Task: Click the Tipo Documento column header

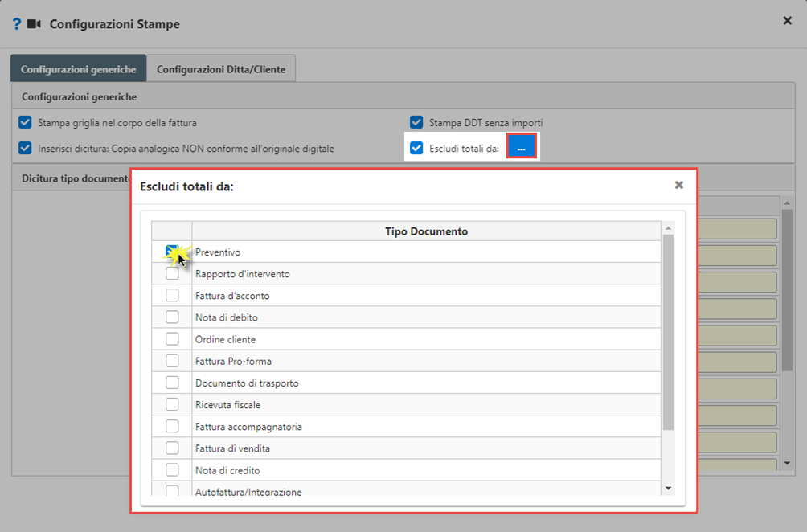Action: coord(426,231)
